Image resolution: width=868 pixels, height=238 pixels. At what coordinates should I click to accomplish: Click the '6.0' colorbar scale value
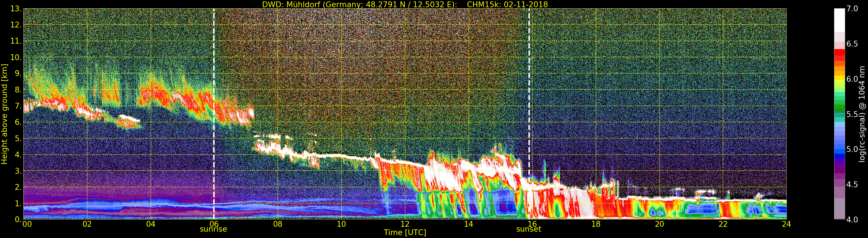(x=852, y=79)
